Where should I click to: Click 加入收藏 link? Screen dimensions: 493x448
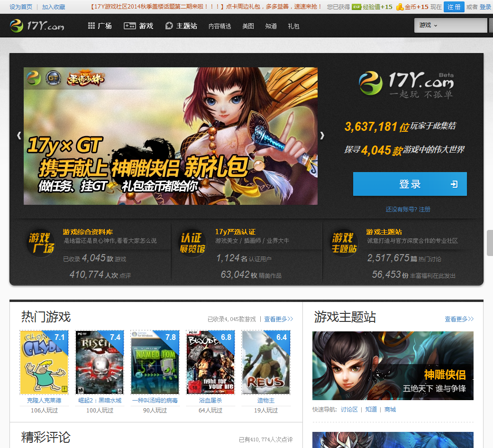[54, 7]
